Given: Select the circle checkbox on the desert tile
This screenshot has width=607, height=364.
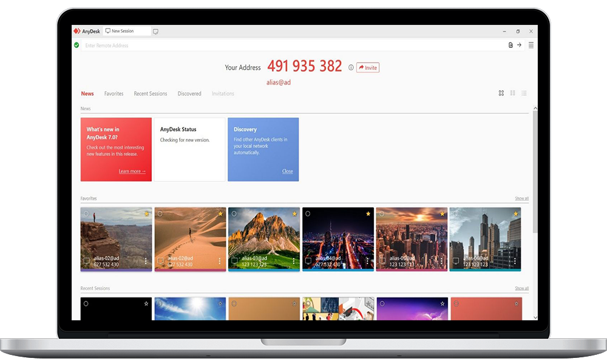Looking at the screenshot, I should [x=160, y=214].
